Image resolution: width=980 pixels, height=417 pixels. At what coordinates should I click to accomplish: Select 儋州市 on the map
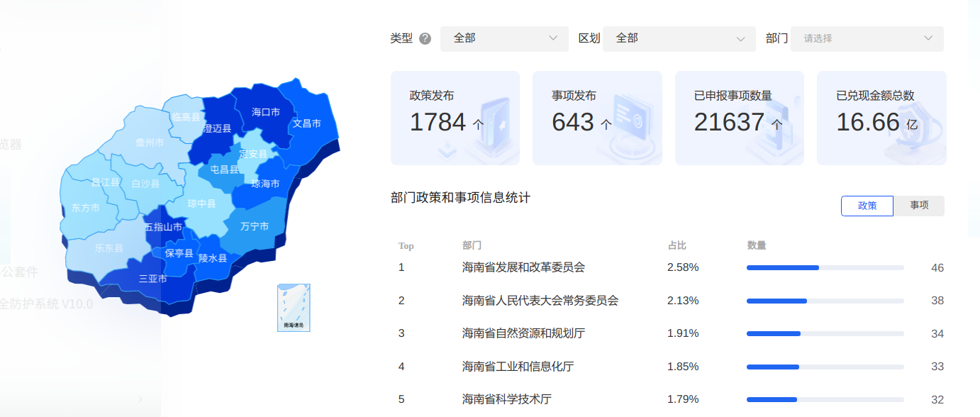click(x=150, y=143)
